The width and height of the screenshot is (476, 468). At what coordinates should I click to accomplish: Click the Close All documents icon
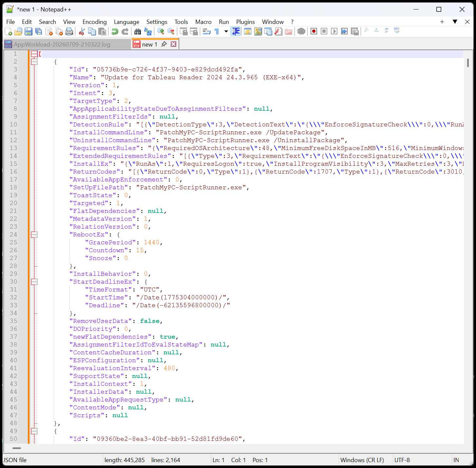[59, 31]
